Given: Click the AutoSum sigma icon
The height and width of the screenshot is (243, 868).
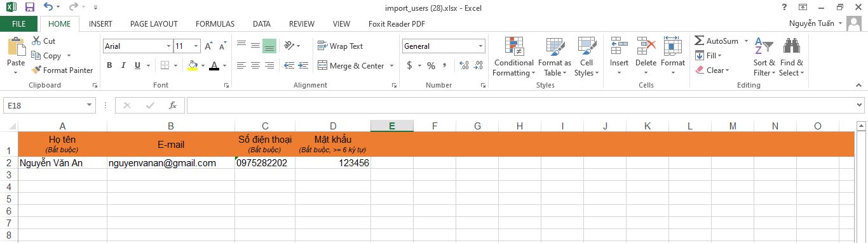Looking at the screenshot, I should 699,41.
